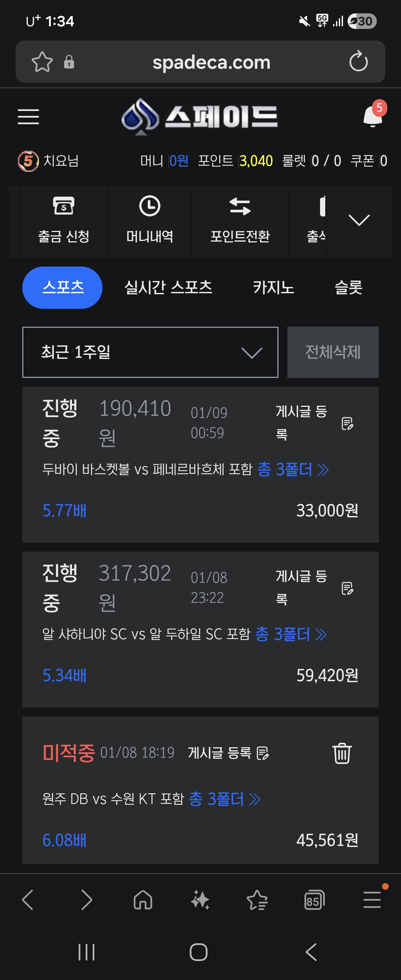Tap the spadeca.com address field

[x=211, y=62]
